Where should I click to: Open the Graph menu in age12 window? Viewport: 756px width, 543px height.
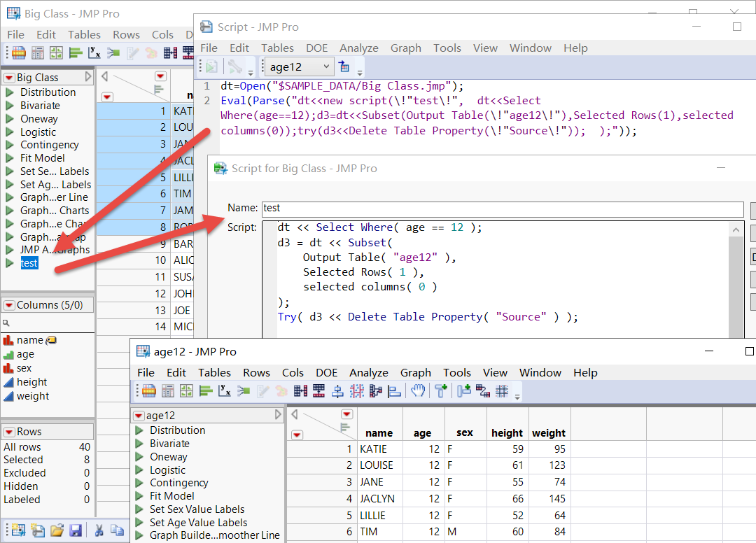tap(415, 373)
